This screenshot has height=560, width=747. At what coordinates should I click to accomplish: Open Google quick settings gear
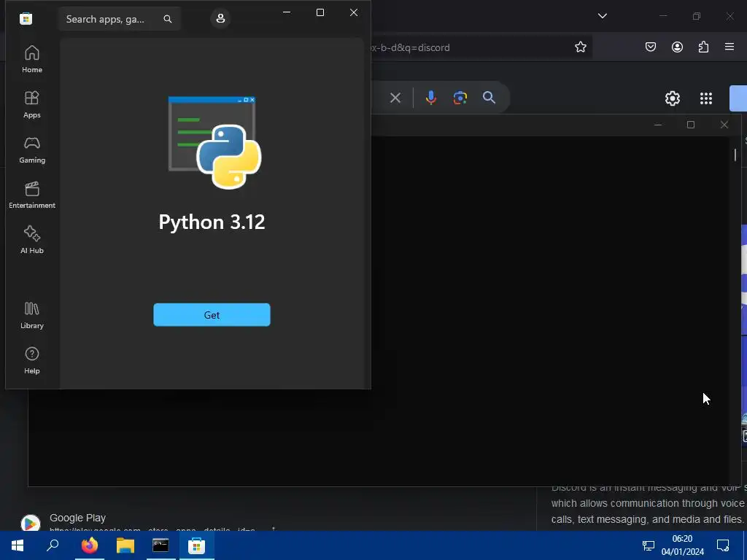[672, 98]
